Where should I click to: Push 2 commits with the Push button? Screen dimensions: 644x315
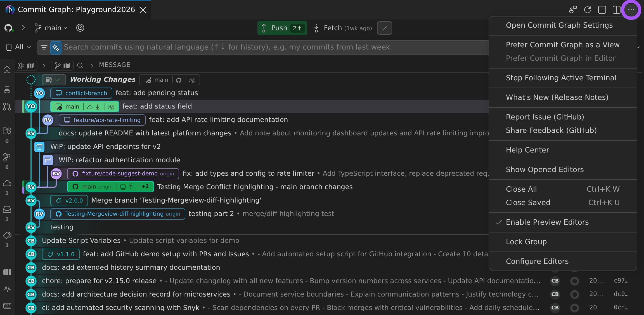coord(282,28)
